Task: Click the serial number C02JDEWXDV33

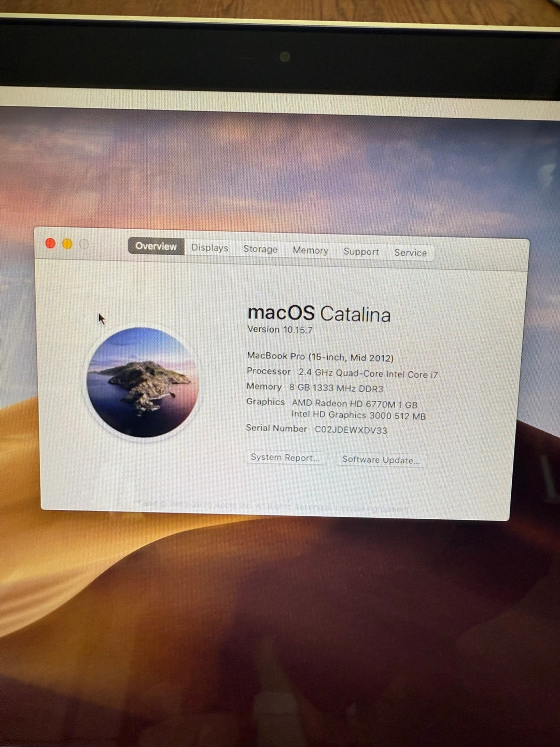Action: tap(351, 430)
